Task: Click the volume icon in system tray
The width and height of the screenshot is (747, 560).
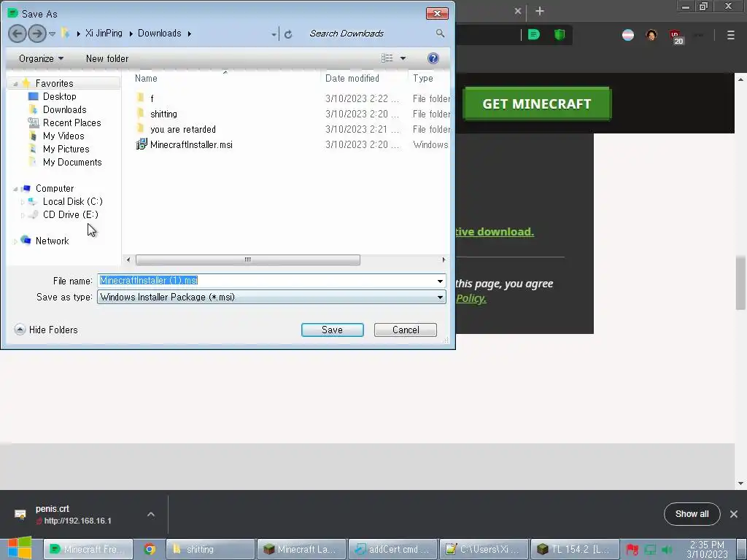Action: 667,550
